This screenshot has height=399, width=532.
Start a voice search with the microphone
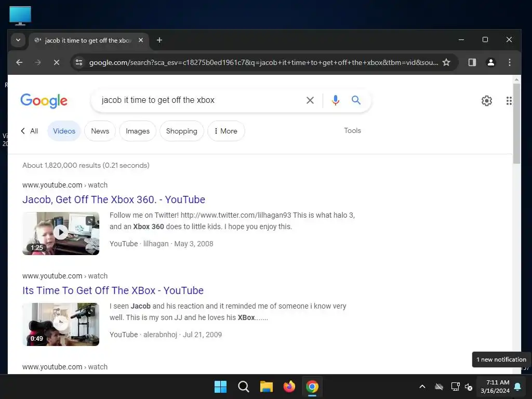click(x=335, y=100)
